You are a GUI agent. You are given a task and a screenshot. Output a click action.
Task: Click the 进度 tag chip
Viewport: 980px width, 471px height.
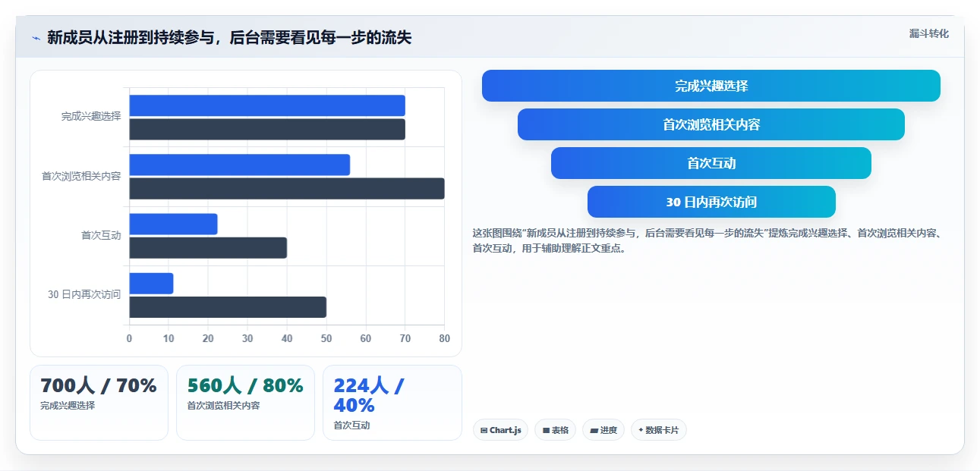603,430
